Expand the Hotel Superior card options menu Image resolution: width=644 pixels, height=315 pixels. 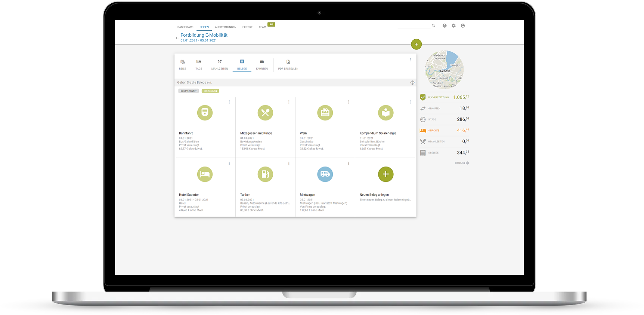pyautogui.click(x=229, y=163)
